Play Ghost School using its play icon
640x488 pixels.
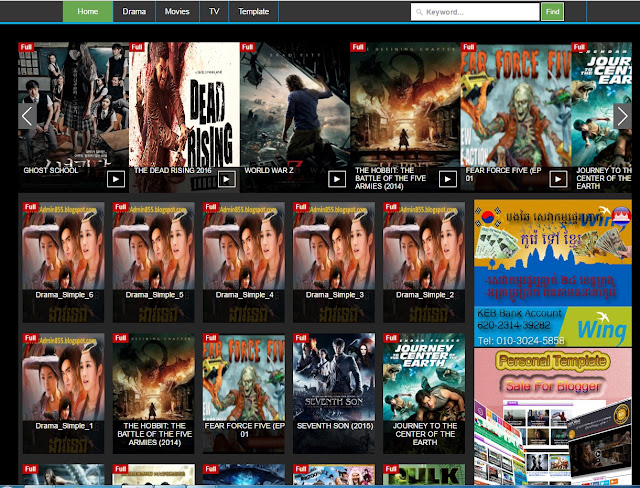click(116, 179)
